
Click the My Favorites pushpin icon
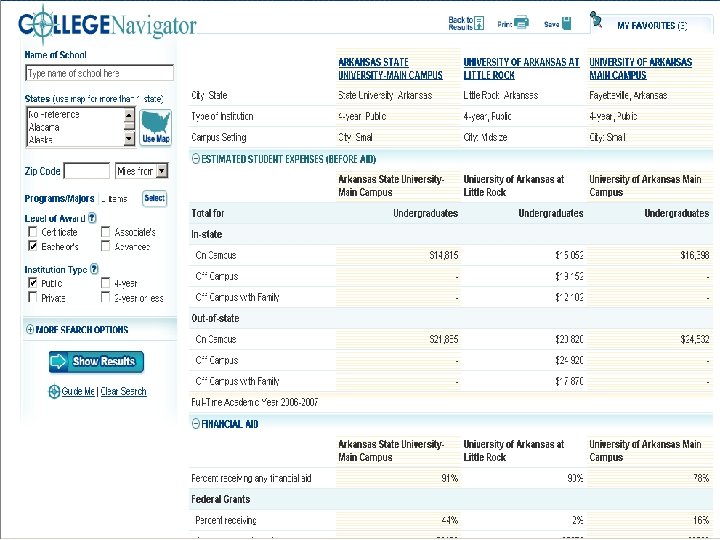pos(596,19)
